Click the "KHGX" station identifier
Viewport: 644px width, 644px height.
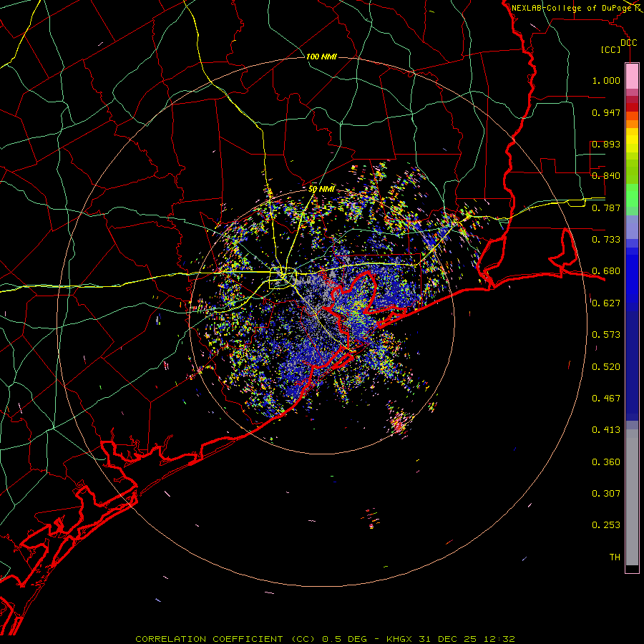coord(401,639)
